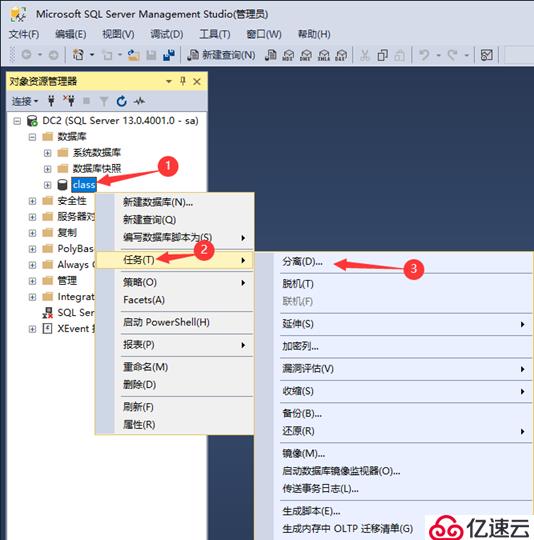Click the MDX query toolbar icon

click(x=288, y=55)
